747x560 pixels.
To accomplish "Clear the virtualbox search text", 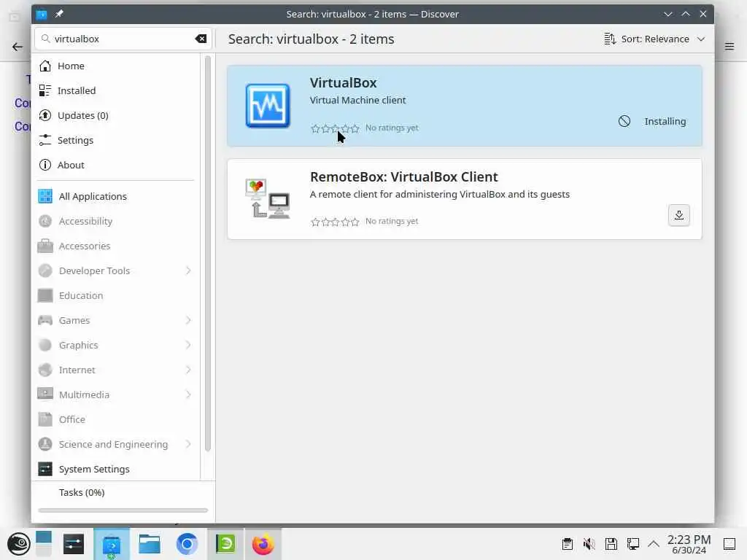I will coord(201,39).
